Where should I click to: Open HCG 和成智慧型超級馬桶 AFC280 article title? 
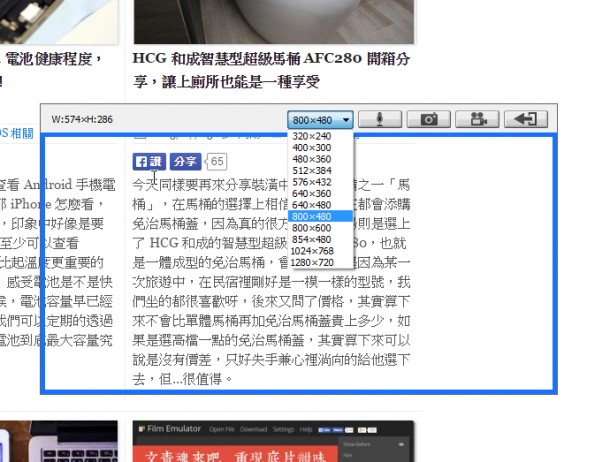[271, 70]
